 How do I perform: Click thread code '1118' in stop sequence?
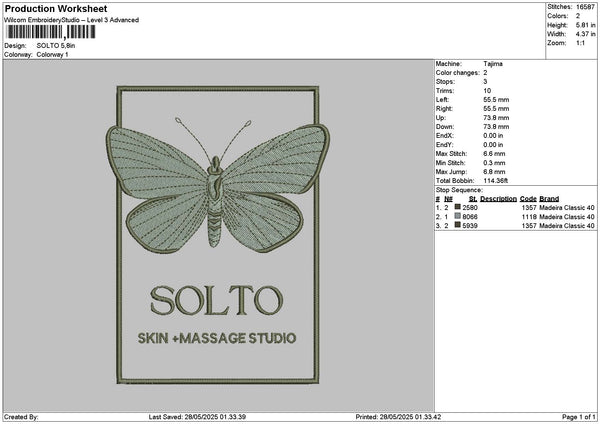[529, 217]
